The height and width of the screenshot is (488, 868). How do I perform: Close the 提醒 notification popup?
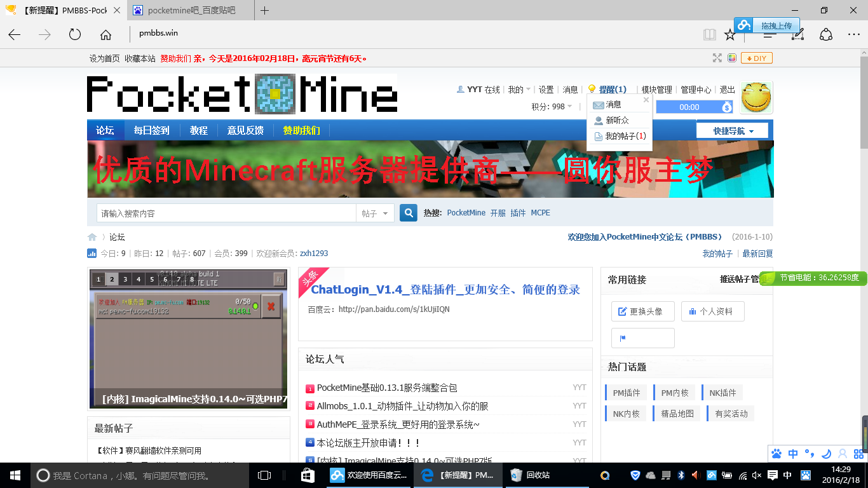(646, 100)
